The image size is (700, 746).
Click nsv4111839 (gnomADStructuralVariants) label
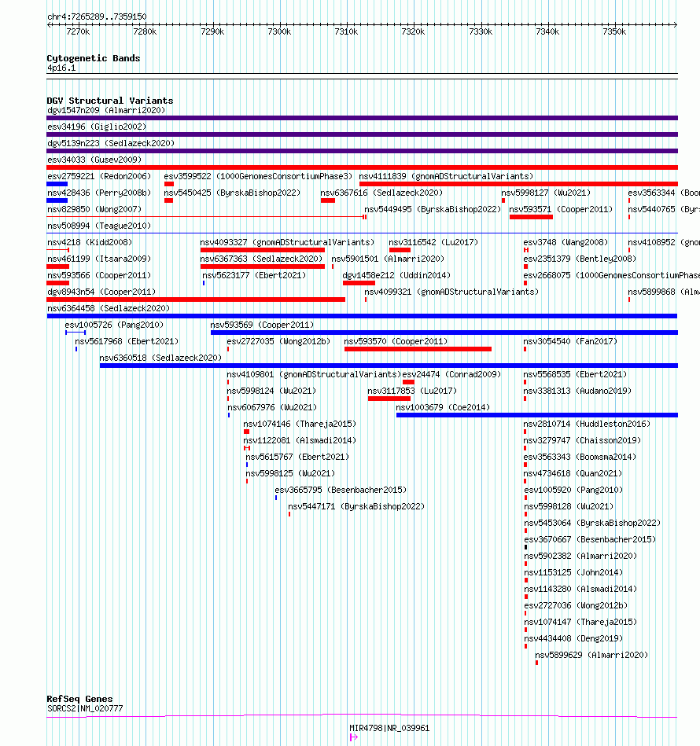point(447,177)
